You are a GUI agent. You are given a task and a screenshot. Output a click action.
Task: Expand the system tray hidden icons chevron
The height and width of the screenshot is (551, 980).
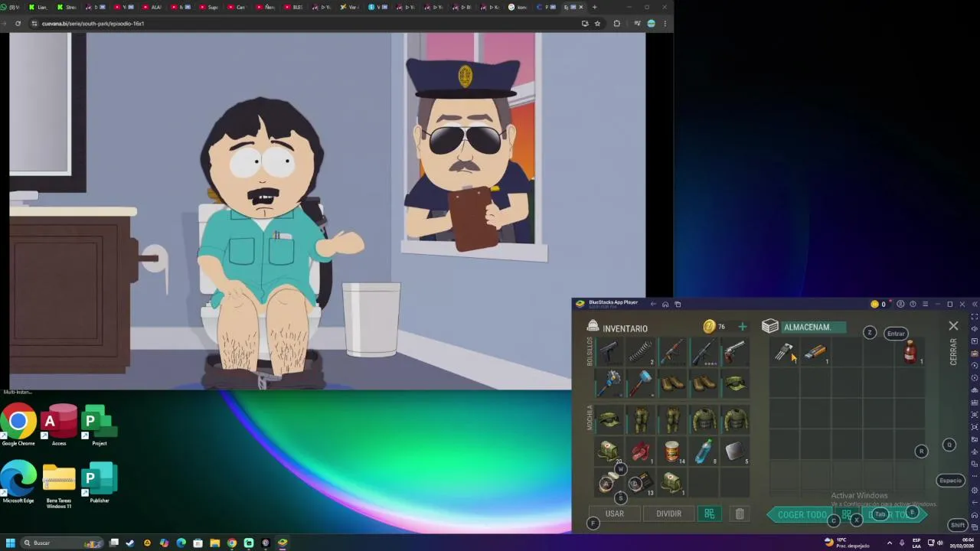point(889,543)
